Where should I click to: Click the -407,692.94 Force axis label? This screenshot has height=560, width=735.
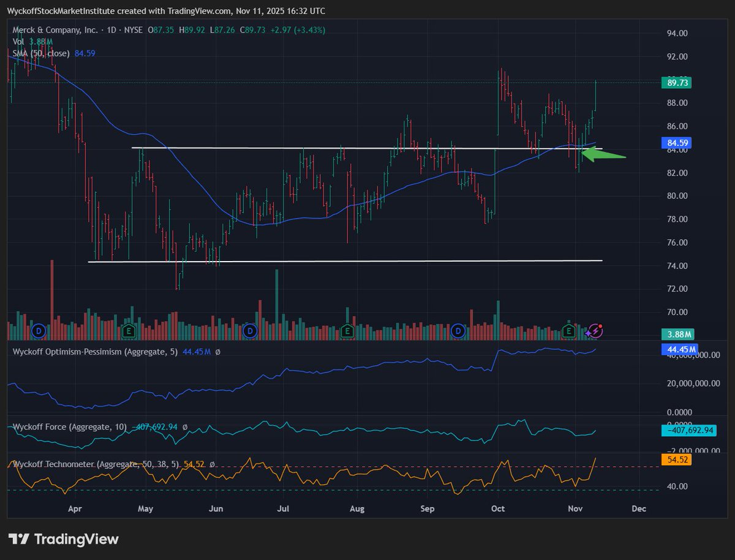[688, 430]
